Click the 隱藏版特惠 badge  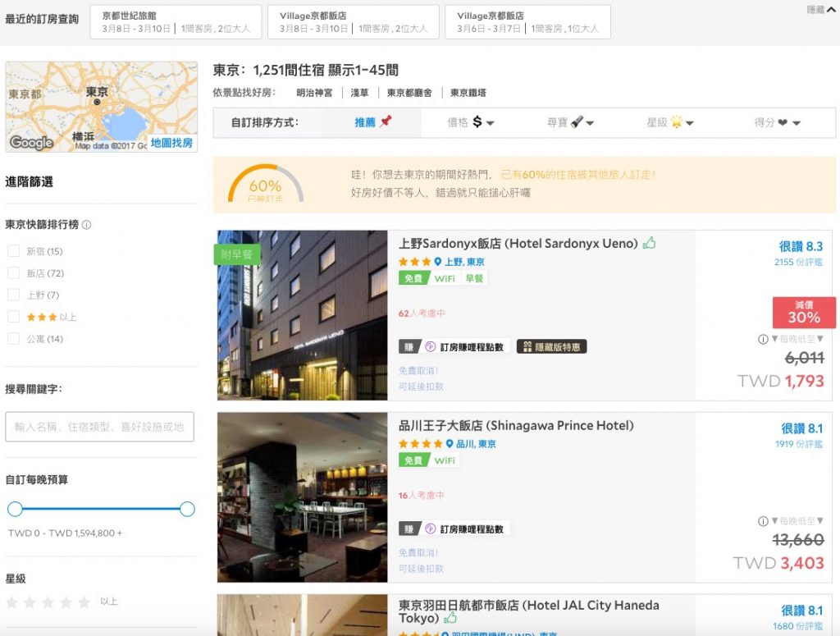(x=552, y=346)
